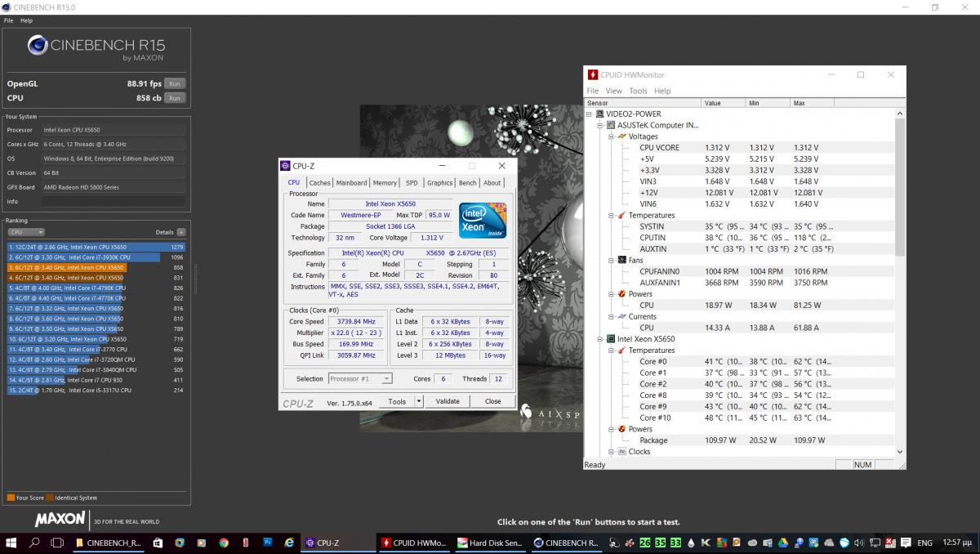Image resolution: width=980 pixels, height=554 pixels.
Task: Open the About tab in CPU-Z
Action: coord(492,183)
